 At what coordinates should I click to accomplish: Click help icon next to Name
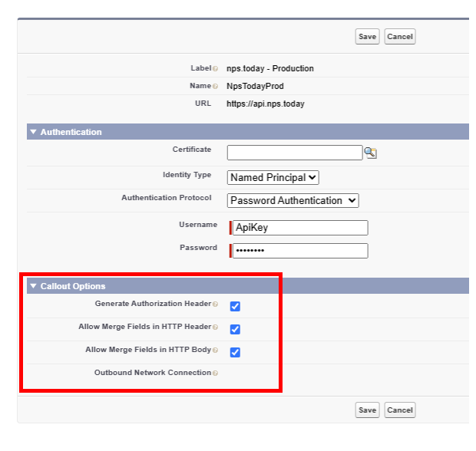point(215,87)
